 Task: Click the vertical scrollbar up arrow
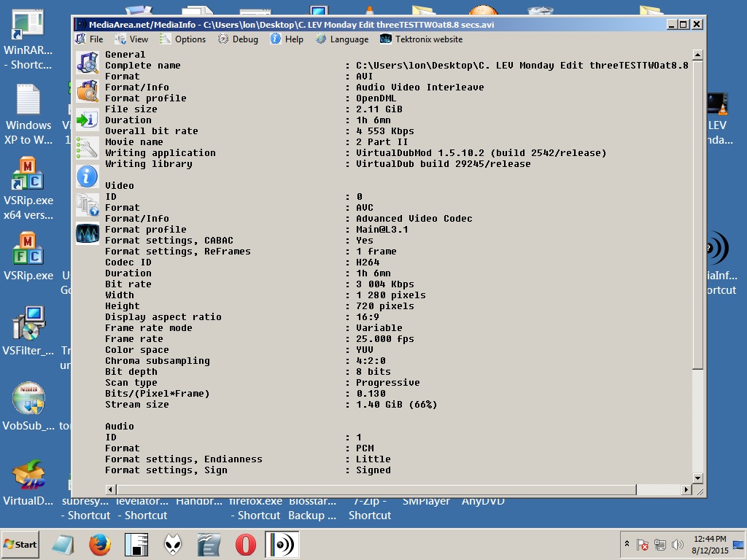point(697,55)
